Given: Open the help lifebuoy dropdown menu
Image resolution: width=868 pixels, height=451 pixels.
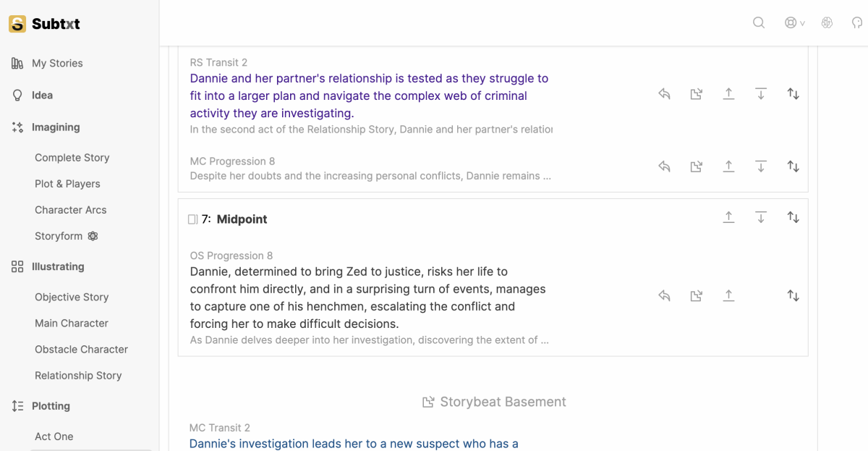Looking at the screenshot, I should pyautogui.click(x=795, y=22).
